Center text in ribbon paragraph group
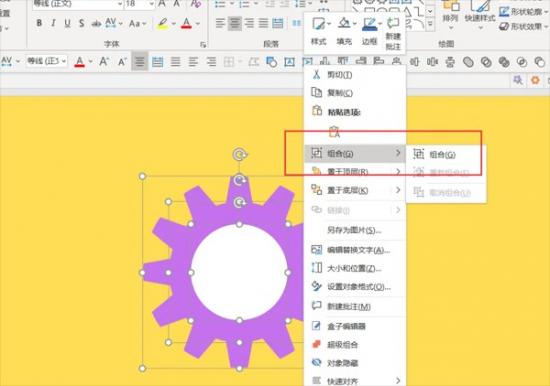The width and height of the screenshot is (550, 386). (x=235, y=24)
